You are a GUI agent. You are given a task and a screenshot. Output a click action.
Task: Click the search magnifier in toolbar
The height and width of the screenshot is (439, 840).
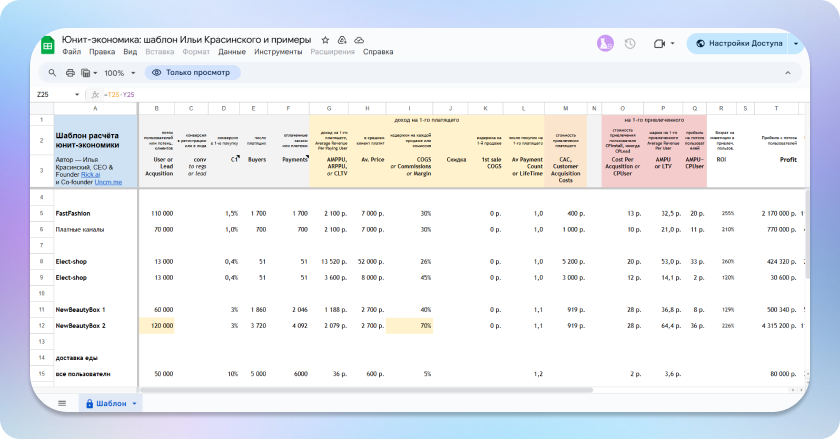(x=51, y=73)
